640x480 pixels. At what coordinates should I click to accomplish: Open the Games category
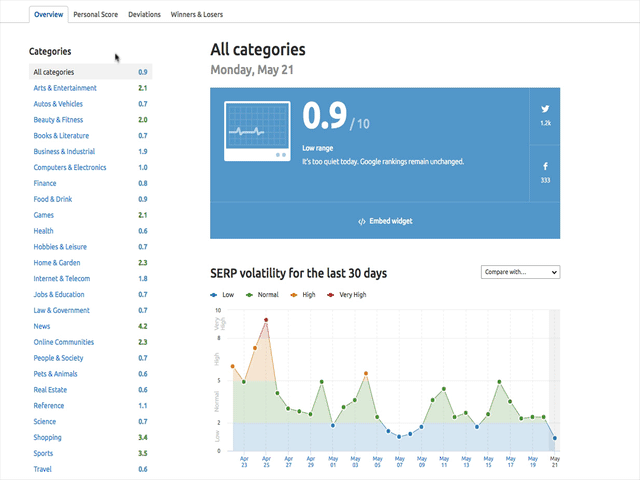point(44,215)
